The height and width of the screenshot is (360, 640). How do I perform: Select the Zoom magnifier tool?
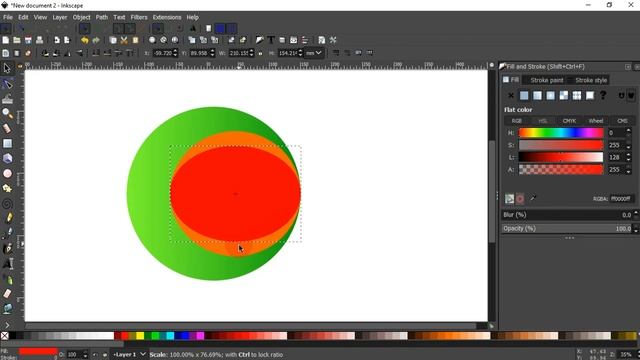coord(7,113)
